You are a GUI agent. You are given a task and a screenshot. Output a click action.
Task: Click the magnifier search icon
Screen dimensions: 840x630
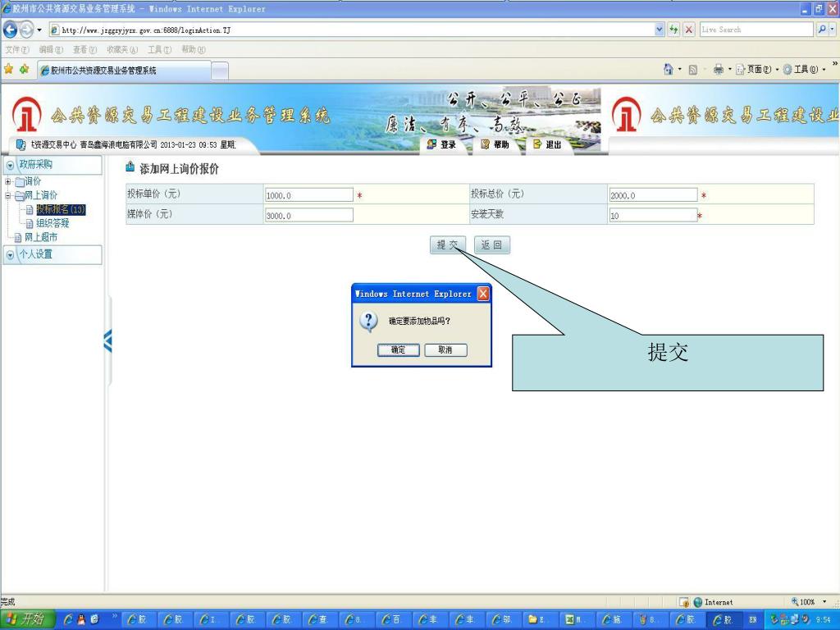click(x=821, y=30)
